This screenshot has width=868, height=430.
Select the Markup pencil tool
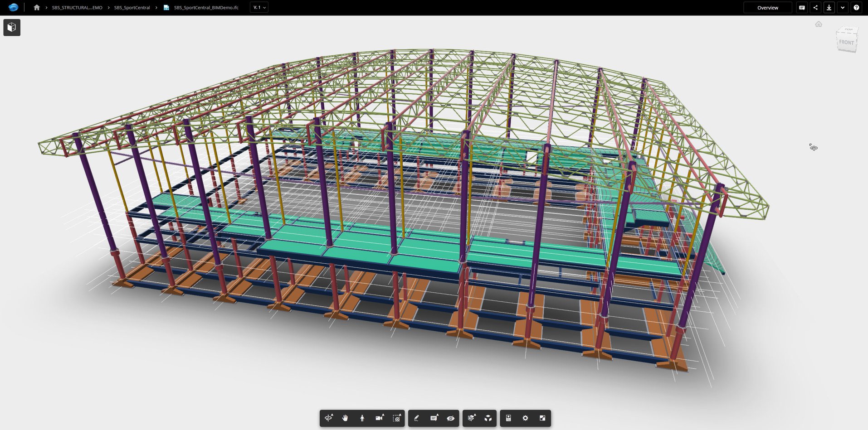click(417, 419)
